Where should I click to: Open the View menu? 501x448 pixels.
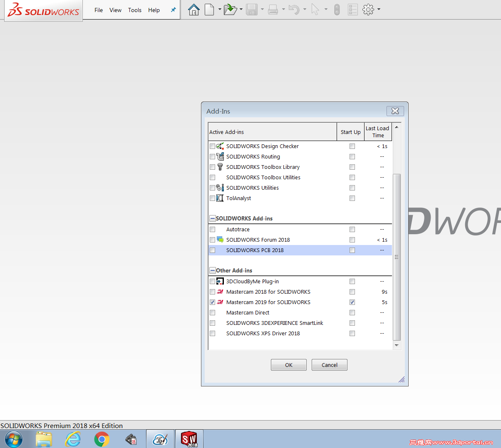115,10
